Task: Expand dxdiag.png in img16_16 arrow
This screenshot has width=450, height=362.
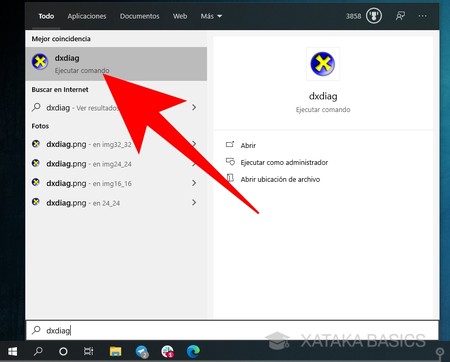Action: click(194, 183)
